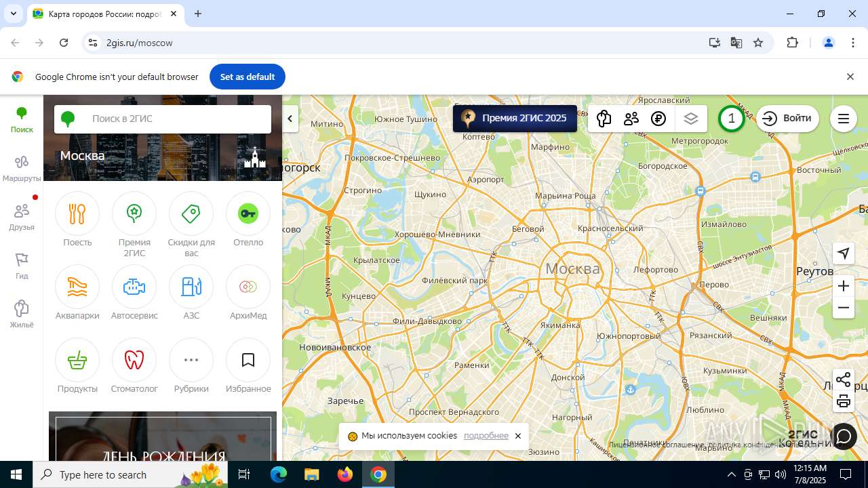
Task: Click the translate page icon
Action: [736, 43]
